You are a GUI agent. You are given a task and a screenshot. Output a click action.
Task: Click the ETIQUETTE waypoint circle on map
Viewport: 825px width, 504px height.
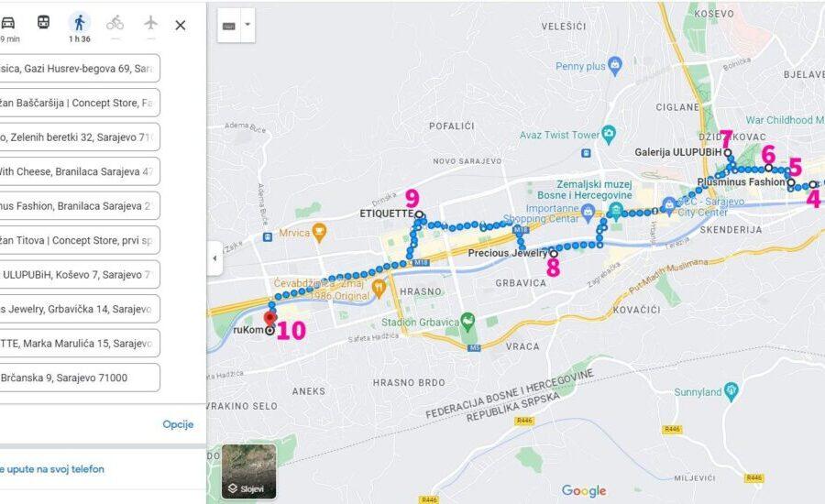(419, 214)
